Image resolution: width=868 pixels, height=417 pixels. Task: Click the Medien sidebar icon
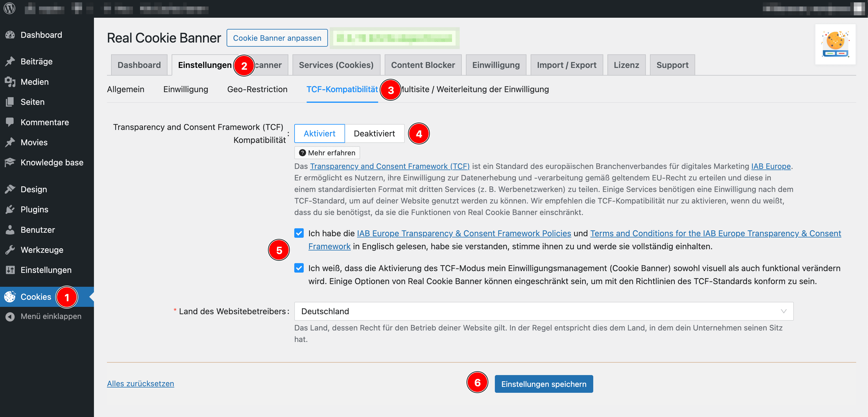[10, 82]
